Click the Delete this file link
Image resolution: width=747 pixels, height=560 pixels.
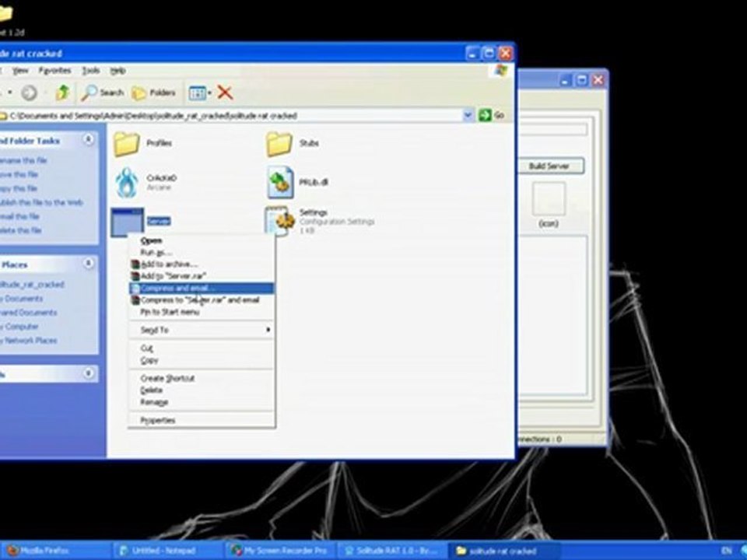tap(20, 230)
